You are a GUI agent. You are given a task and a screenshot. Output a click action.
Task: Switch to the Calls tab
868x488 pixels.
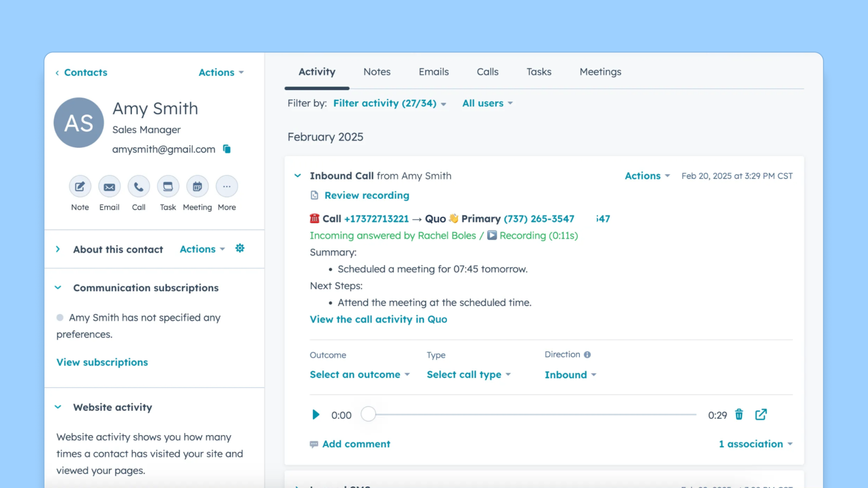pyautogui.click(x=488, y=72)
